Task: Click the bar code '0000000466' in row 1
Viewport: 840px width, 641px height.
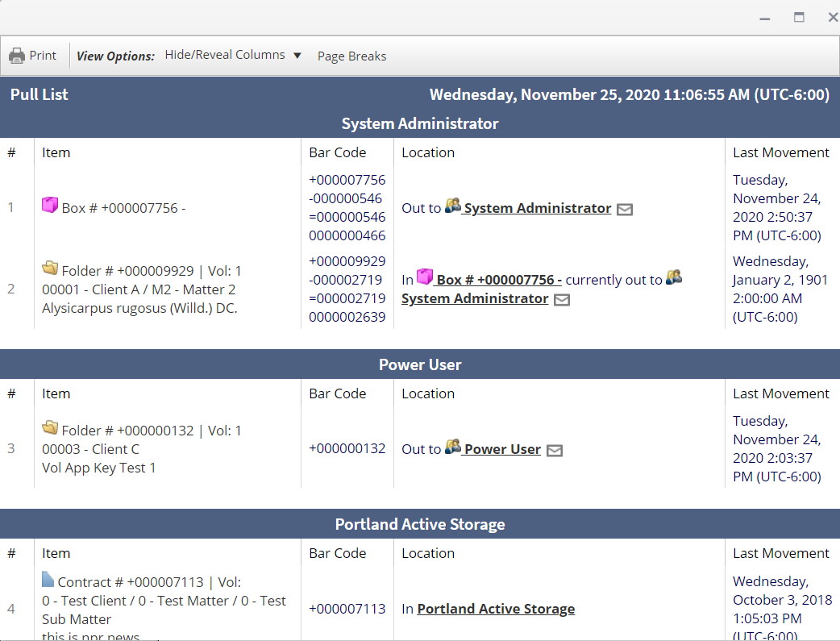Action: pos(347,235)
